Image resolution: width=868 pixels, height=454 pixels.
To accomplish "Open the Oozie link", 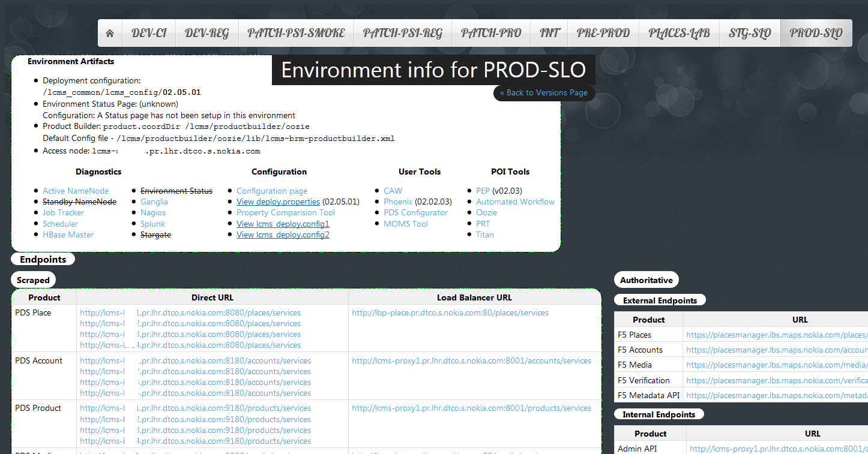I will click(x=486, y=212).
